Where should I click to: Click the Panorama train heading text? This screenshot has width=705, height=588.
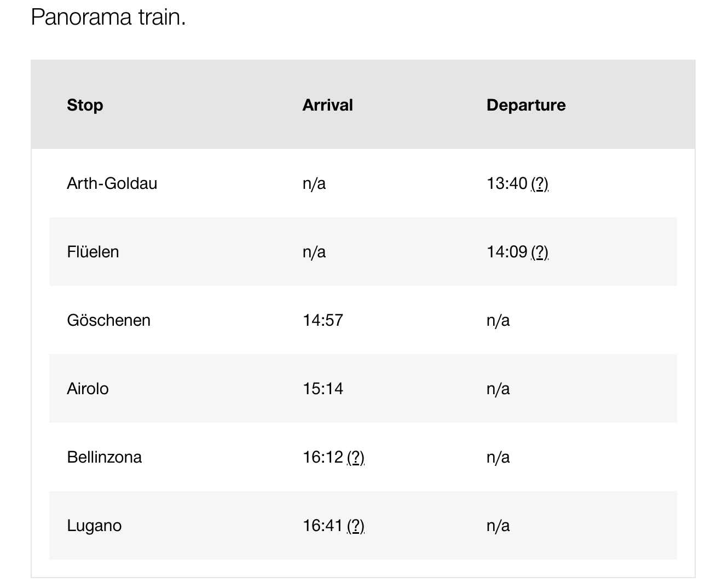(x=108, y=17)
